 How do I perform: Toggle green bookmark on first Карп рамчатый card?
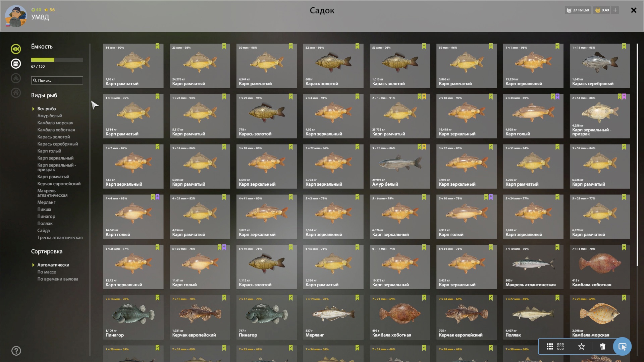point(157,46)
